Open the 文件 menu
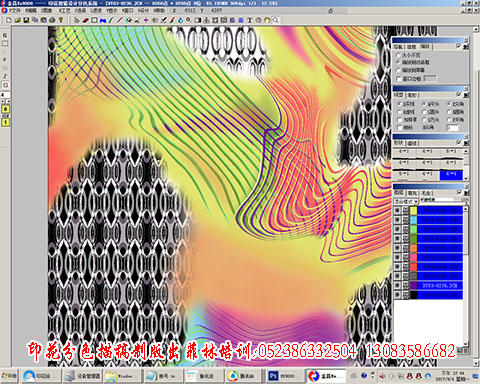This screenshot has height=384, width=480. point(14,11)
